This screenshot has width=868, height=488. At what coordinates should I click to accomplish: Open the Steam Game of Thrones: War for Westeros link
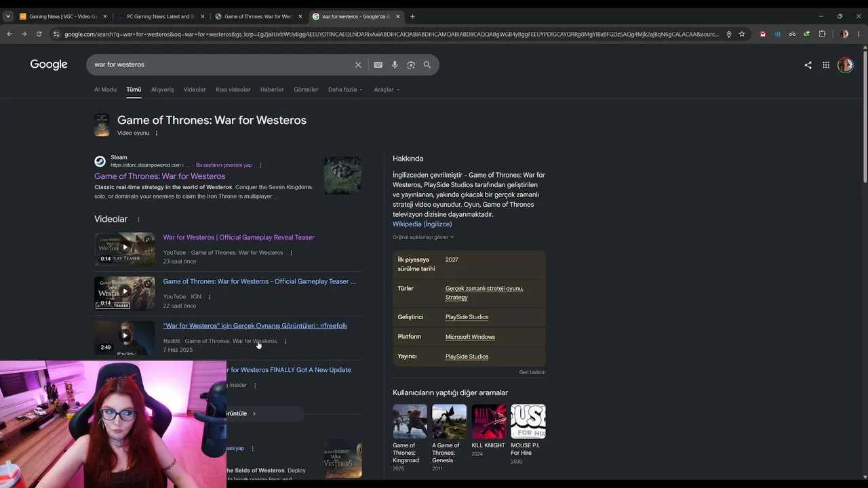click(160, 176)
